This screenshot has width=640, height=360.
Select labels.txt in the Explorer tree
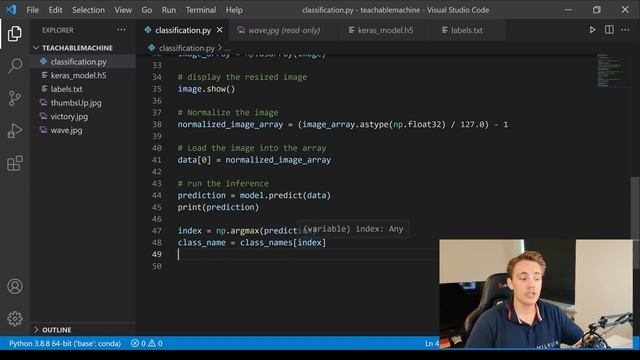(x=67, y=89)
